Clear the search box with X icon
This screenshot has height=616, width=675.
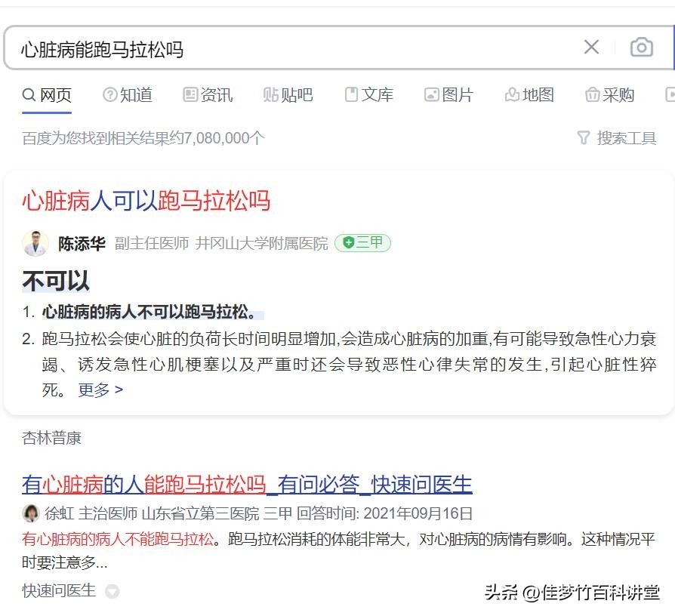pos(591,48)
